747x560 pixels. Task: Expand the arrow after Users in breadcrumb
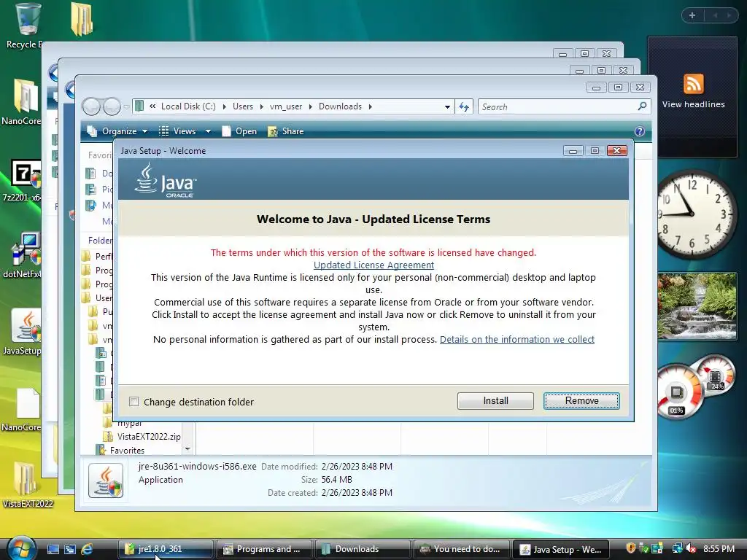pyautogui.click(x=262, y=106)
